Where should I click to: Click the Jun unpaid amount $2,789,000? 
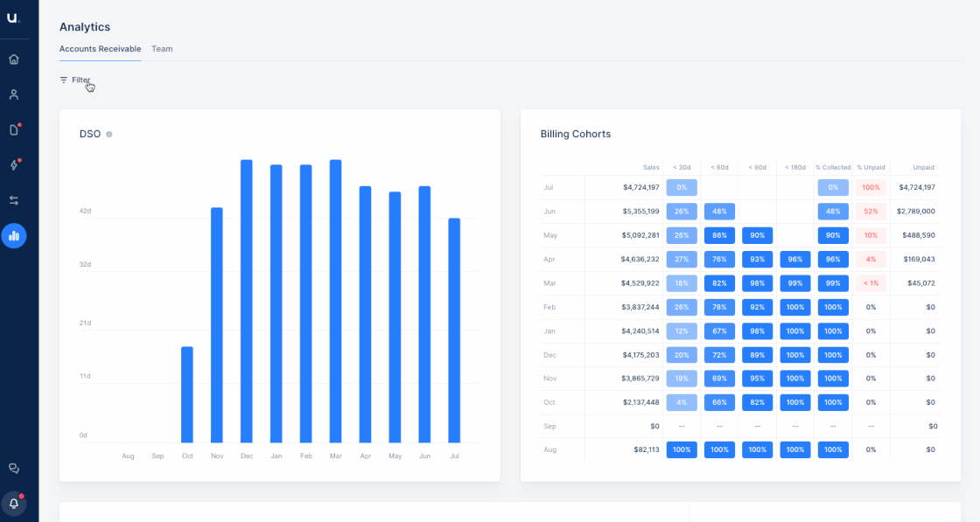click(x=916, y=211)
